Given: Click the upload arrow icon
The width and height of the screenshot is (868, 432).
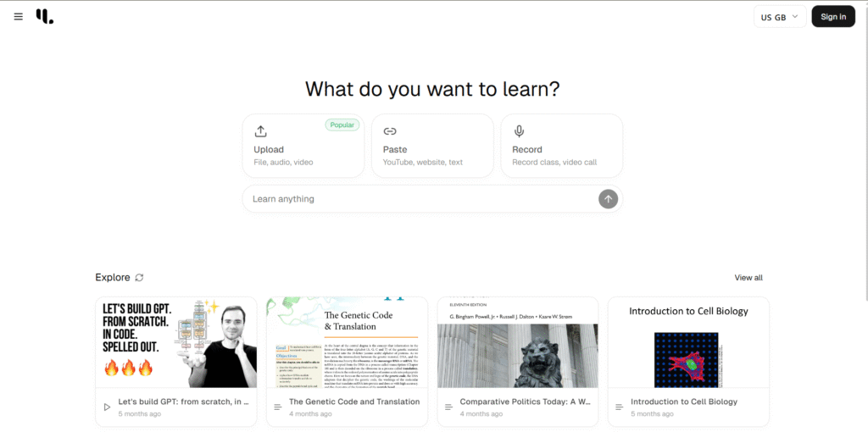Looking at the screenshot, I should [x=261, y=131].
